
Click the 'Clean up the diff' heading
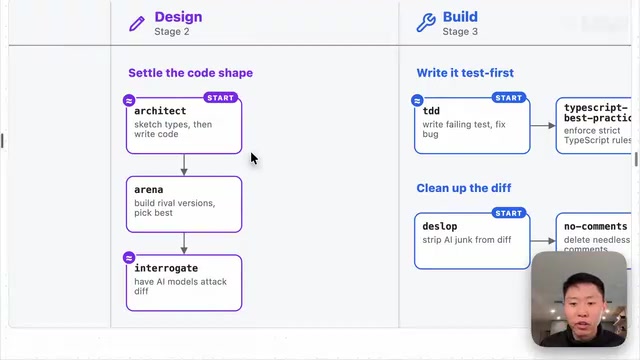pyautogui.click(x=464, y=188)
